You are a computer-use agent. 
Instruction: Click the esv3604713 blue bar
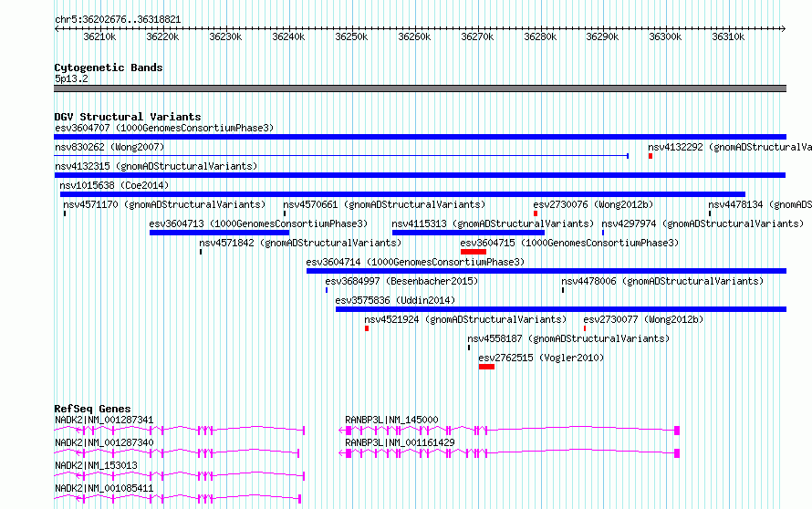click(x=219, y=233)
